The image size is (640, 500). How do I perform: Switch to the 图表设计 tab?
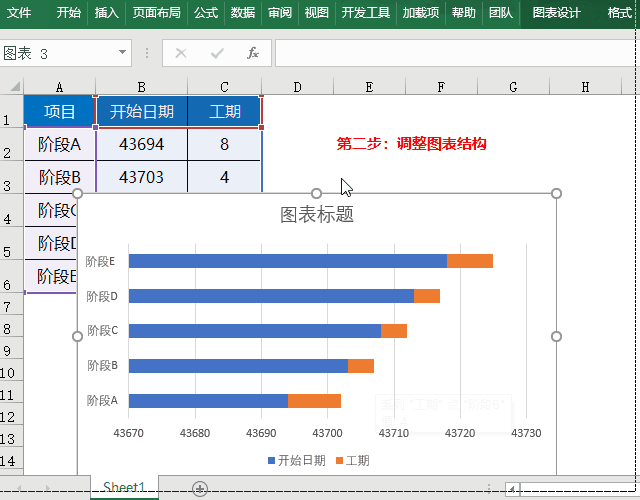(556, 13)
